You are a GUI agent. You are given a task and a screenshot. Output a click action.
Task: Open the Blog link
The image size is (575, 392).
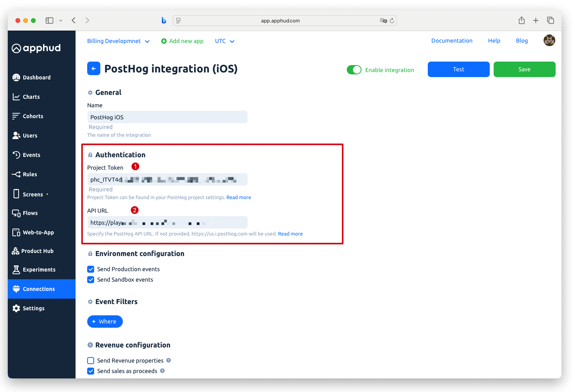[x=522, y=41]
